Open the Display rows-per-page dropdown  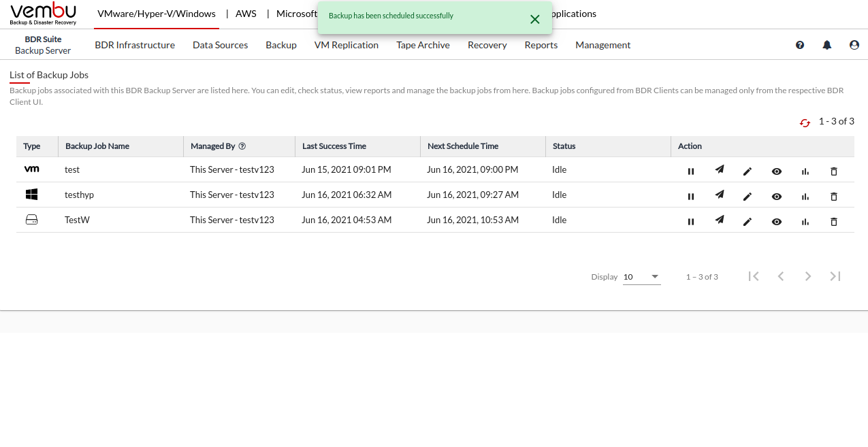641,277
